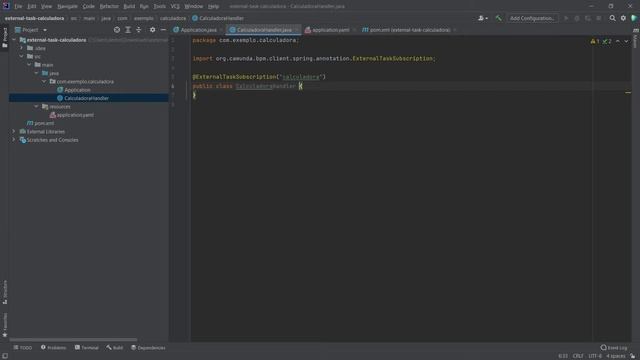Click UTF-8 encoding in status bar
Screen dimensions: 640x360
(595, 356)
